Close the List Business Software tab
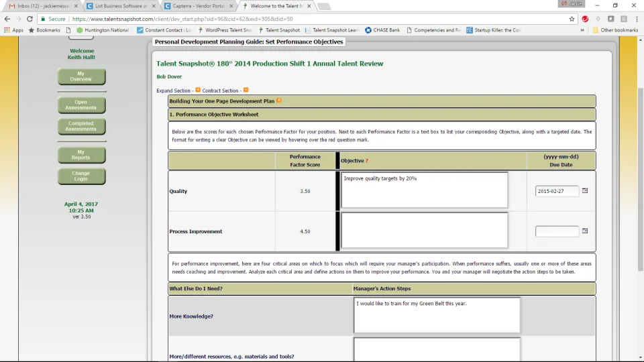644x362 pixels. [154, 6]
